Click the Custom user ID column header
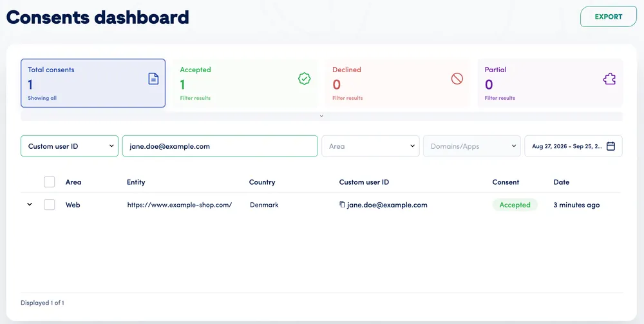This screenshot has width=644, height=324. 364,182
